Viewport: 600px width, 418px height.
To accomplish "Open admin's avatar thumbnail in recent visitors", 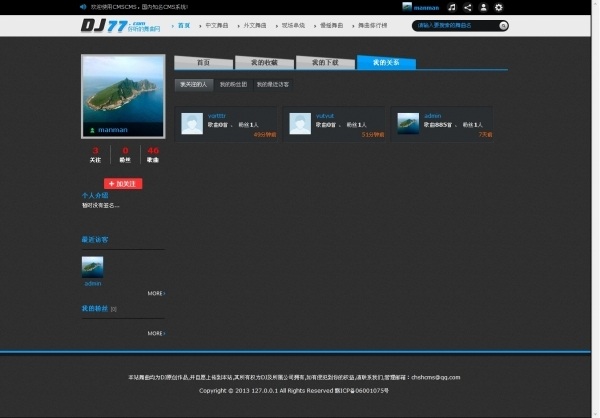I will tap(92, 266).
